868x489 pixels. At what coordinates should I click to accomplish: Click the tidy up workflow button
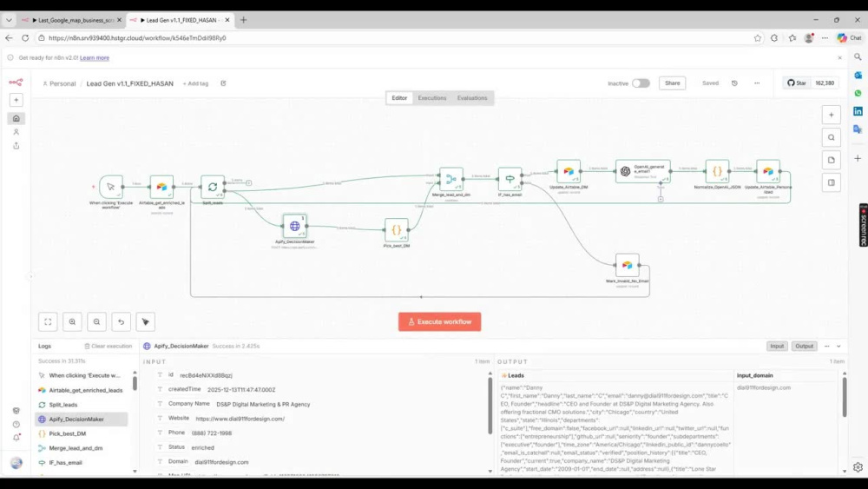(146, 321)
